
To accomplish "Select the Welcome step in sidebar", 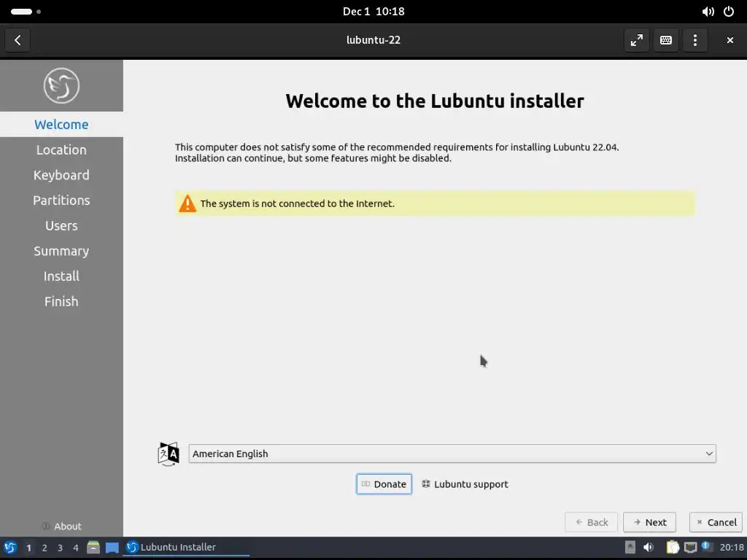I will point(61,124).
